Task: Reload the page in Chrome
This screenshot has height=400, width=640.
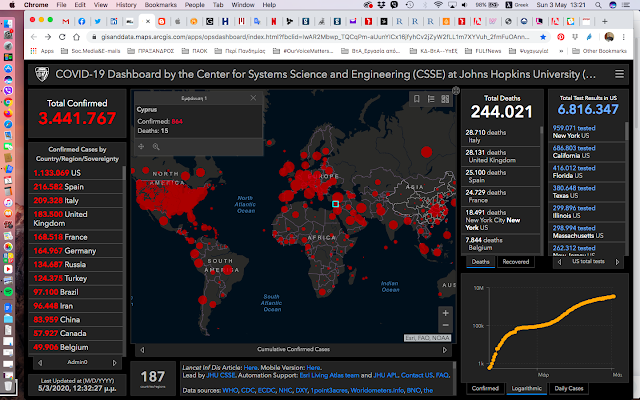Action: click(62, 37)
